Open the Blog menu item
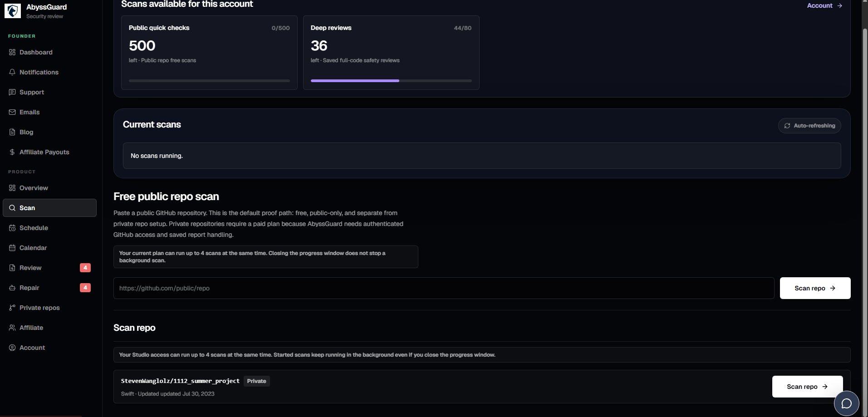This screenshot has width=868, height=417. [x=49, y=132]
